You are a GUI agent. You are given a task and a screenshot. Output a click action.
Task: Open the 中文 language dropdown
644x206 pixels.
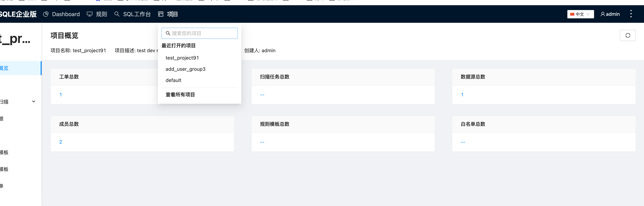pyautogui.click(x=580, y=14)
